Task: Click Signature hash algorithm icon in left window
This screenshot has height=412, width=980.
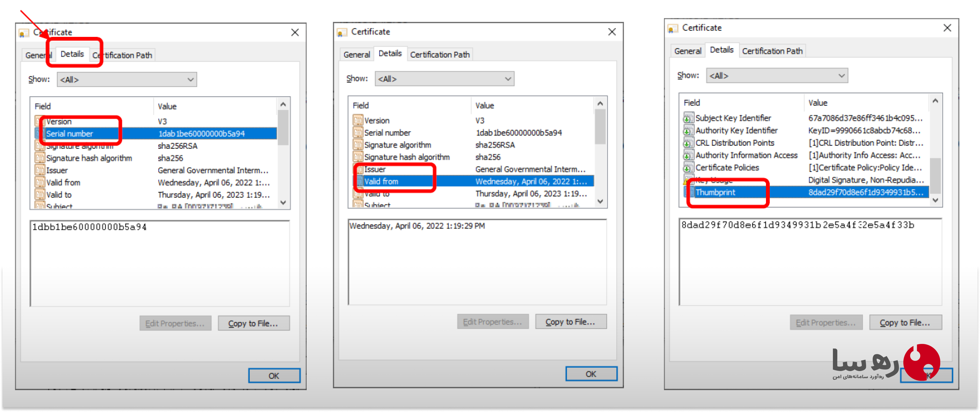Action: click(x=40, y=158)
